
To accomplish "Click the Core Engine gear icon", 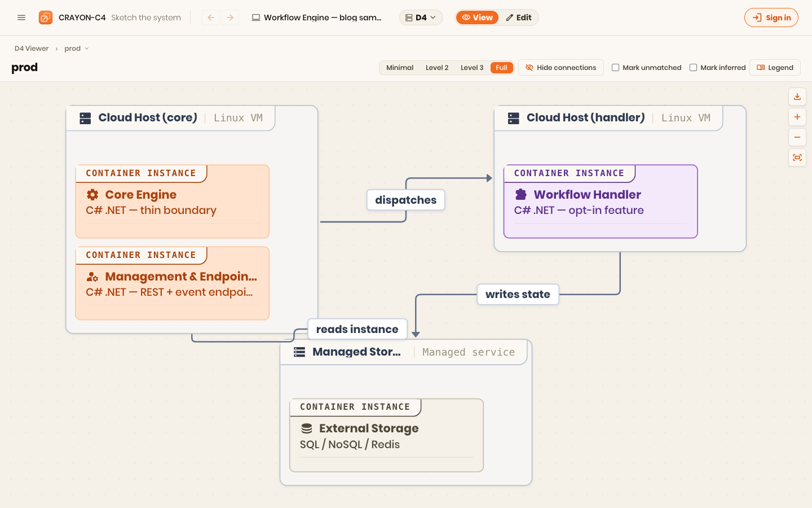I will [92, 195].
